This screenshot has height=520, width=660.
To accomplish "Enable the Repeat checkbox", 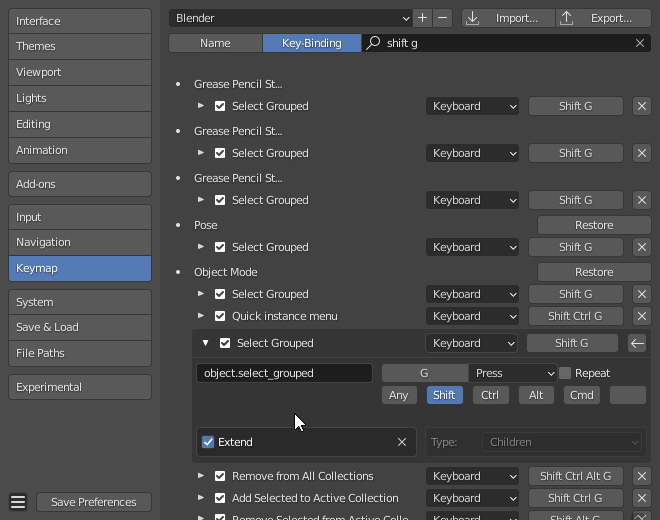I will click(565, 373).
